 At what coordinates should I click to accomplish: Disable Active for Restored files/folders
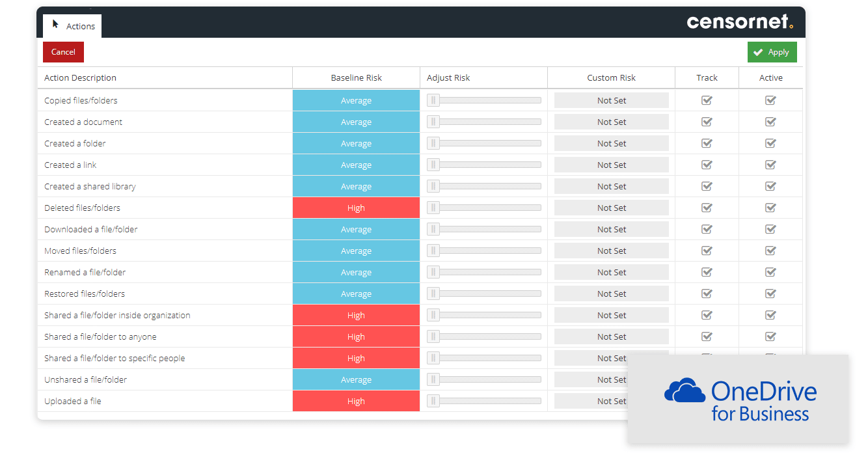tap(770, 293)
